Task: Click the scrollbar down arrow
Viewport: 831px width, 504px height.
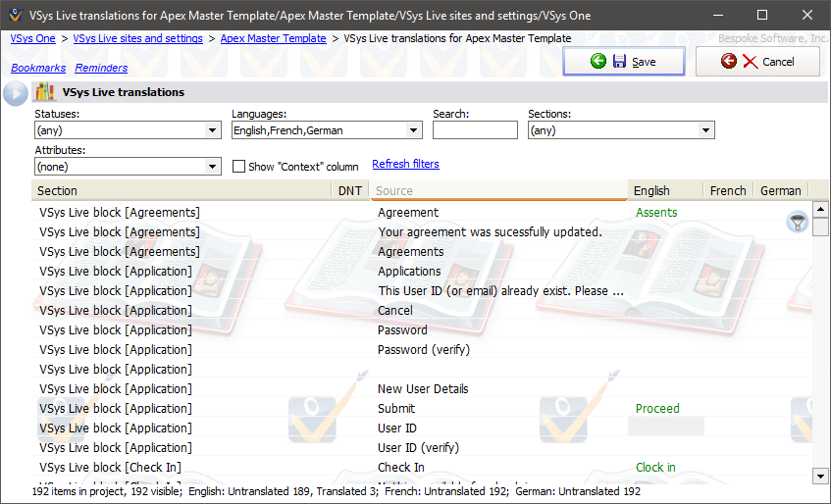Action: (821, 476)
